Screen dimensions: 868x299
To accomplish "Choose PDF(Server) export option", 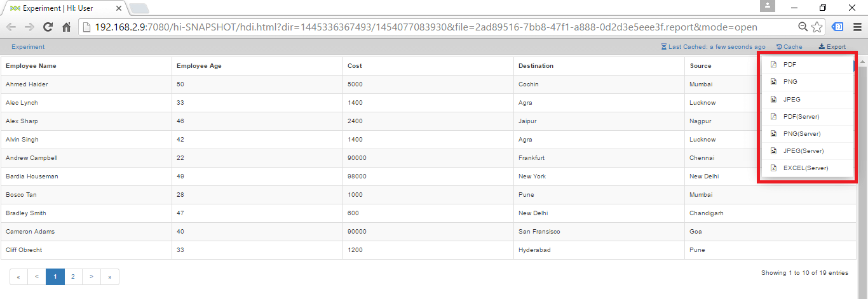I will pos(801,117).
